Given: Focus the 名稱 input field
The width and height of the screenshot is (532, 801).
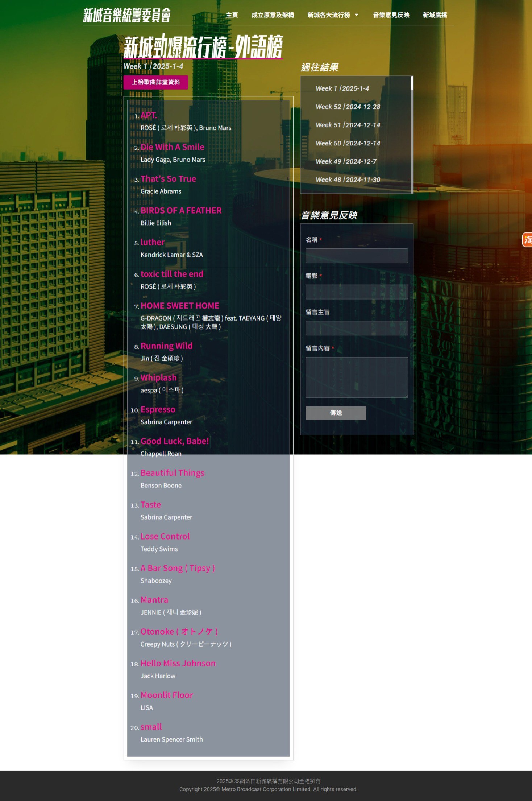Looking at the screenshot, I should (357, 256).
